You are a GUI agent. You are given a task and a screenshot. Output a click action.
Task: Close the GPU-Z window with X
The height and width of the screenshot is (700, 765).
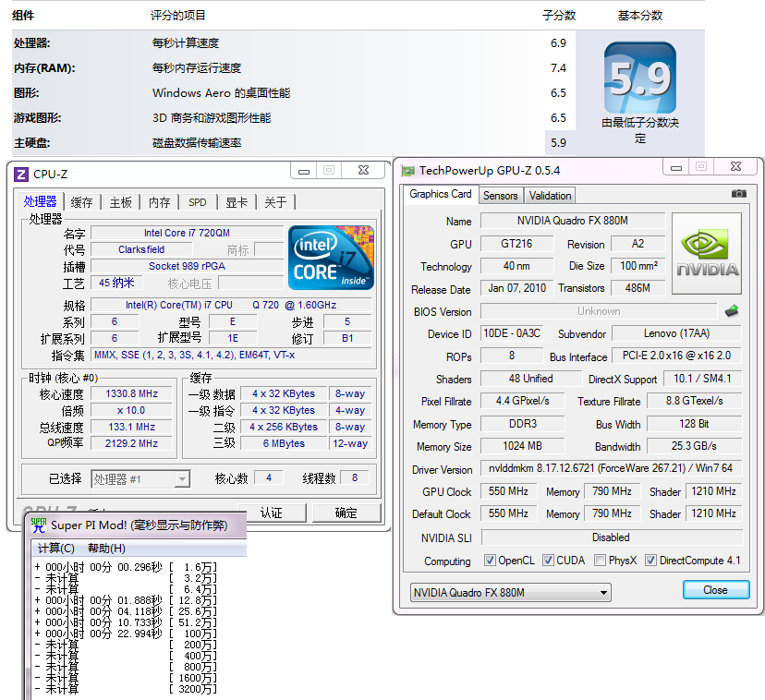[x=735, y=167]
